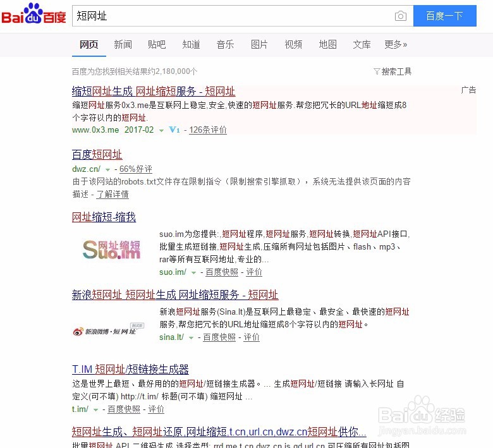The height and width of the screenshot is (448, 493).
Task: Click the dwz.cn/ green URL
Action: pos(86,169)
